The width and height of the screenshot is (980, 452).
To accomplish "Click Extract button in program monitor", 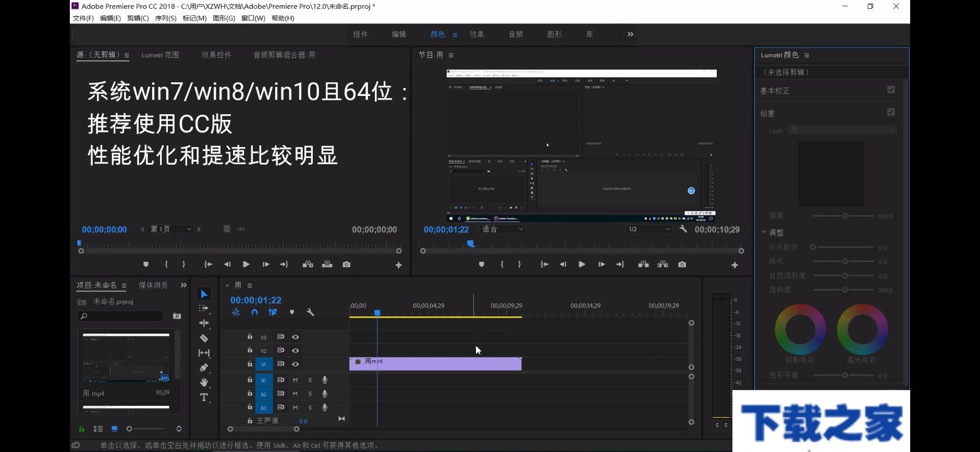I will pyautogui.click(x=663, y=264).
